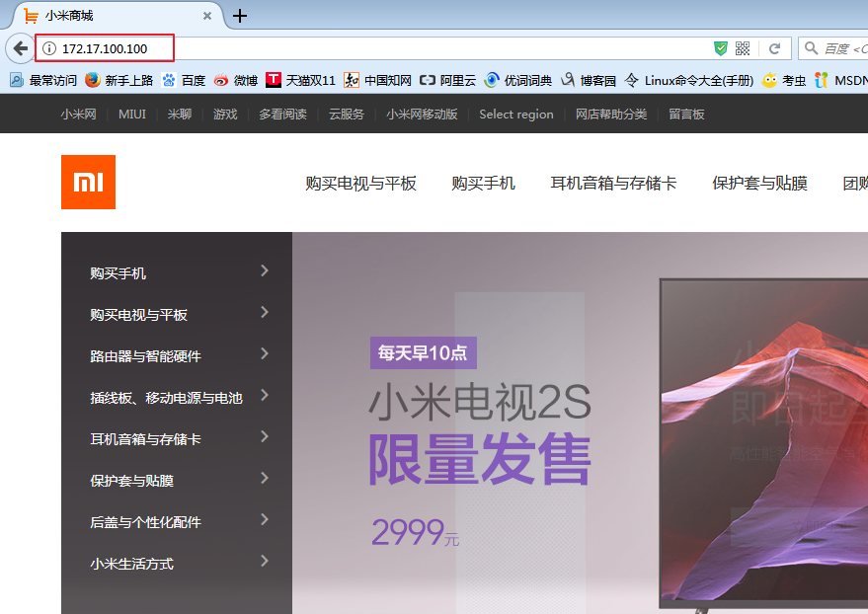Open the 米聊 top link
Screen dimensions: 868x614
click(x=180, y=114)
